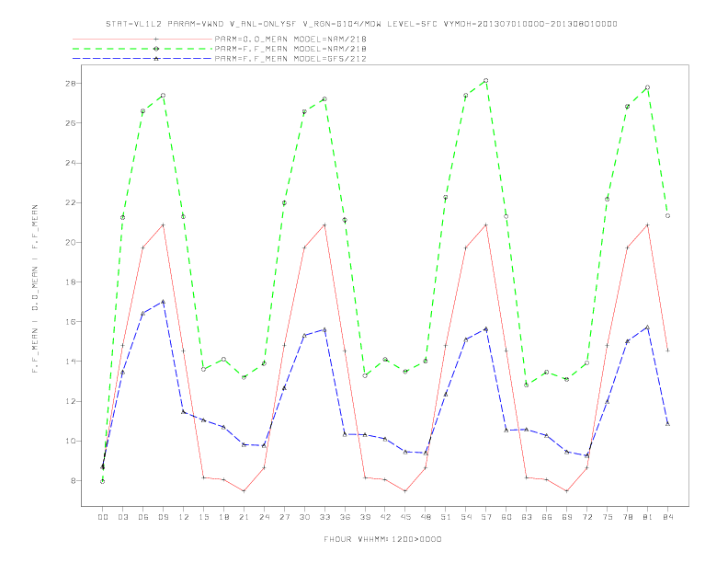Click x-axis tick label 51
The height and width of the screenshot is (563, 728).
pos(446,517)
